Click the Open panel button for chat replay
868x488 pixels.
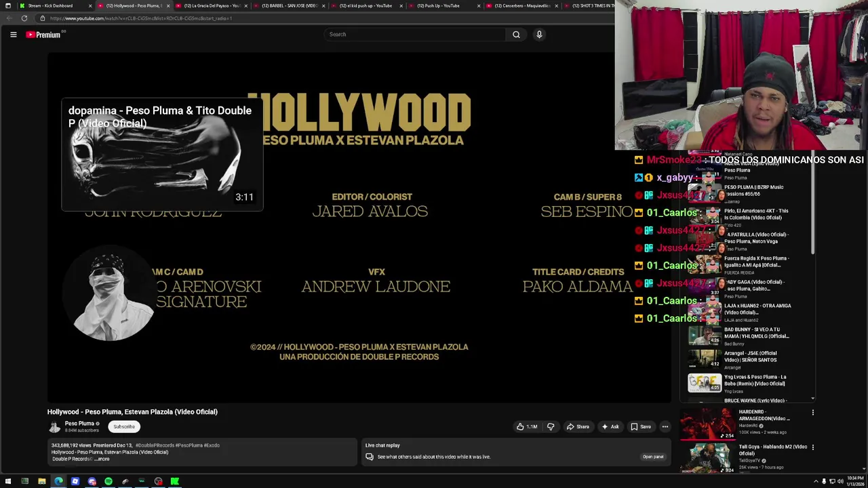pos(653,457)
